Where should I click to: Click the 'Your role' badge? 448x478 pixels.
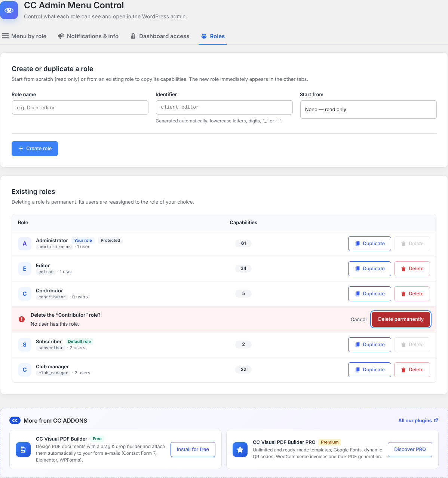(x=83, y=240)
